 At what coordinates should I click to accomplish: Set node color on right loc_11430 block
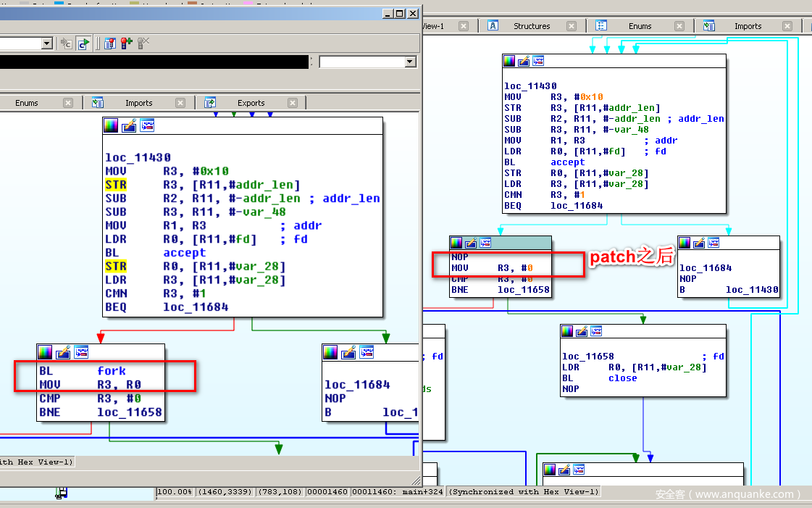pos(509,62)
